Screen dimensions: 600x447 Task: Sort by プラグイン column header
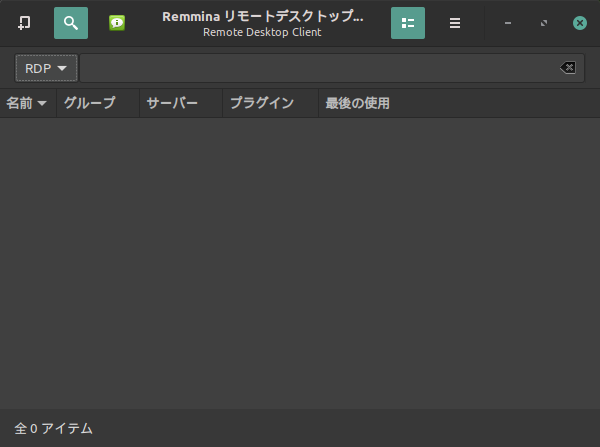pyautogui.click(x=271, y=103)
